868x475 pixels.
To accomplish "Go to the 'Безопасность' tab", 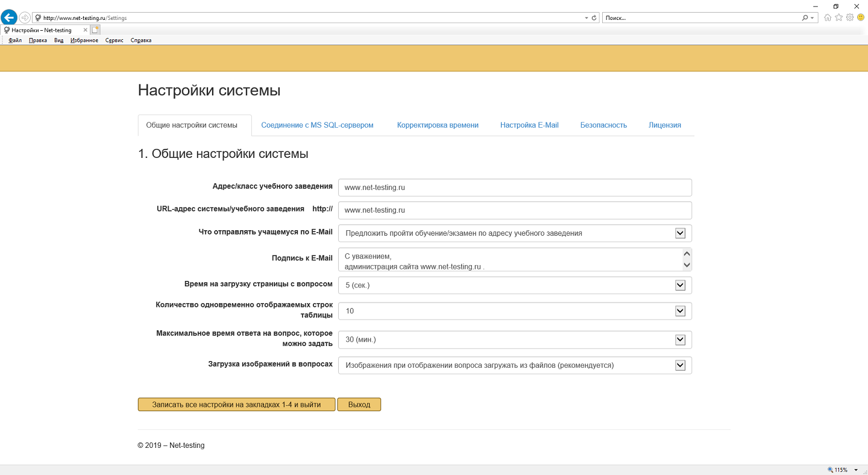I will tap(603, 125).
